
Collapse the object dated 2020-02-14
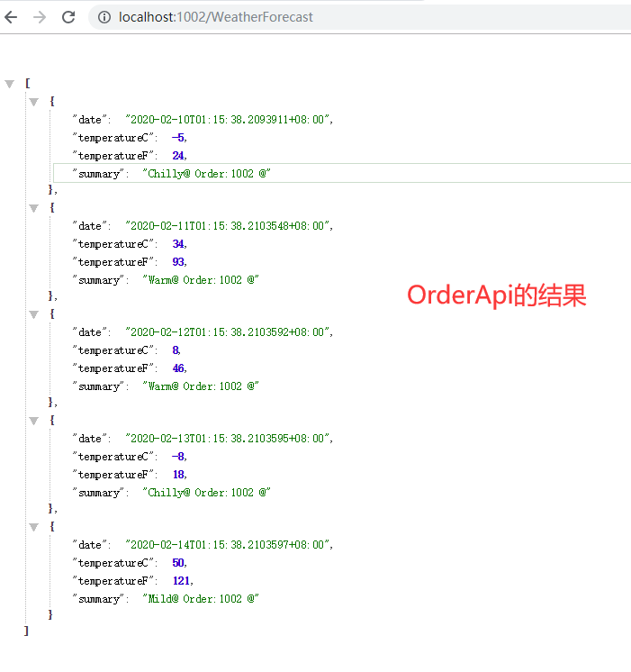[34, 527]
